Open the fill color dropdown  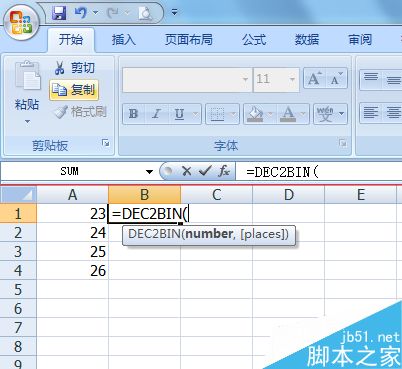tap(270, 114)
